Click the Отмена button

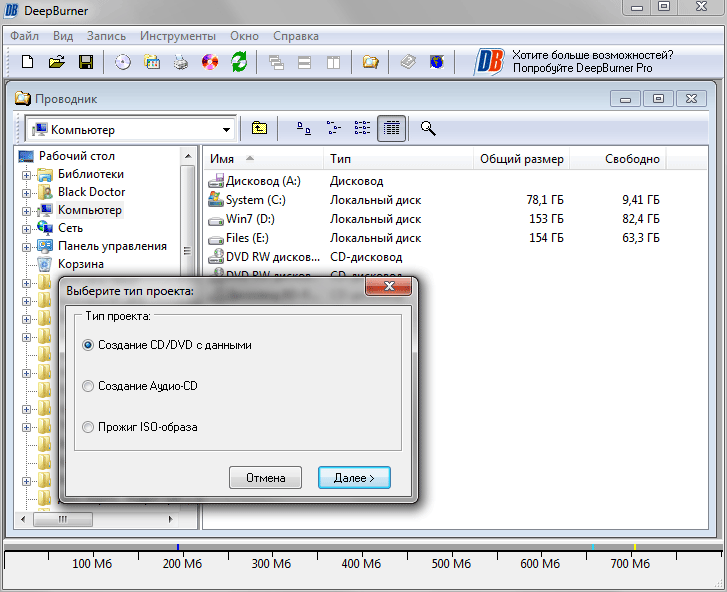[265, 477]
